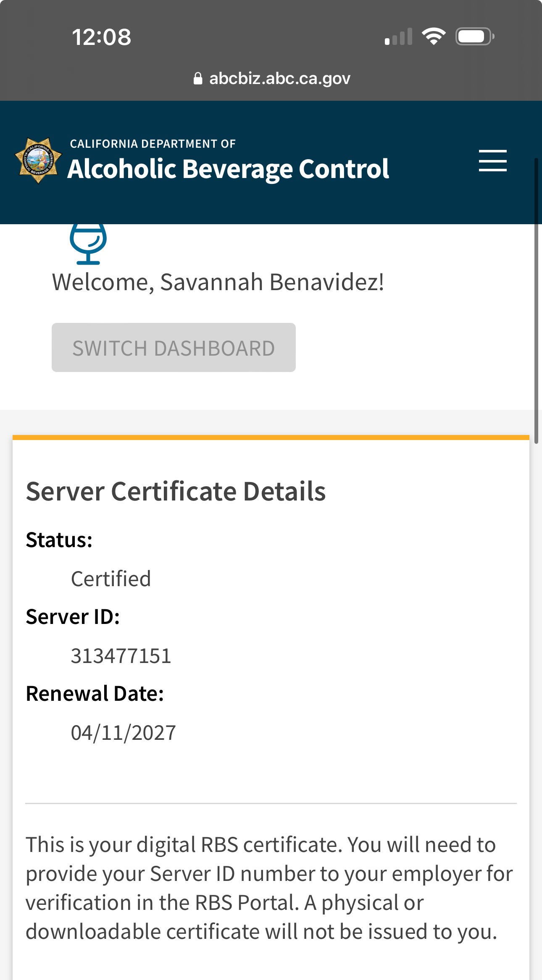Click the page's vertical scrollbar
Screen dimensions: 542x980
point(536,300)
